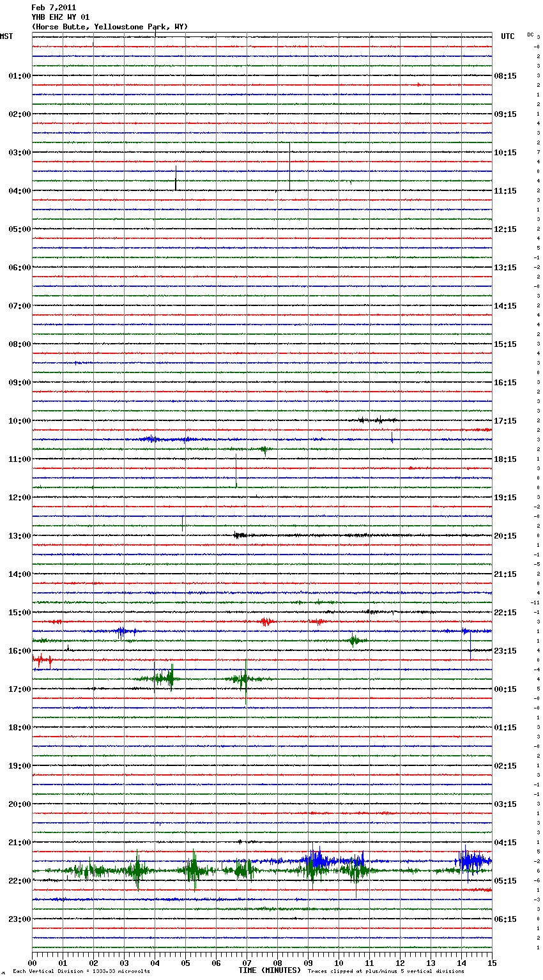Click the 21:15 UTC time label
Screen dimensions: 543x980
505,574
